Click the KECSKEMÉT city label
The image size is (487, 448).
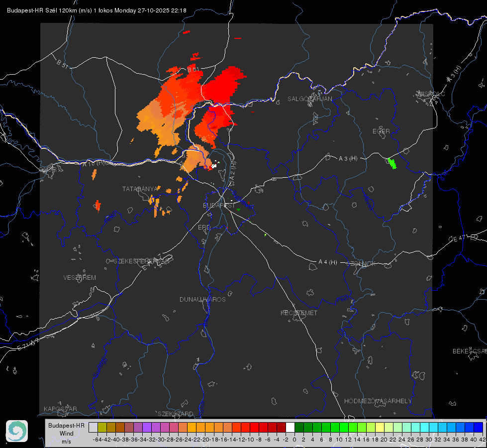tap(299, 313)
